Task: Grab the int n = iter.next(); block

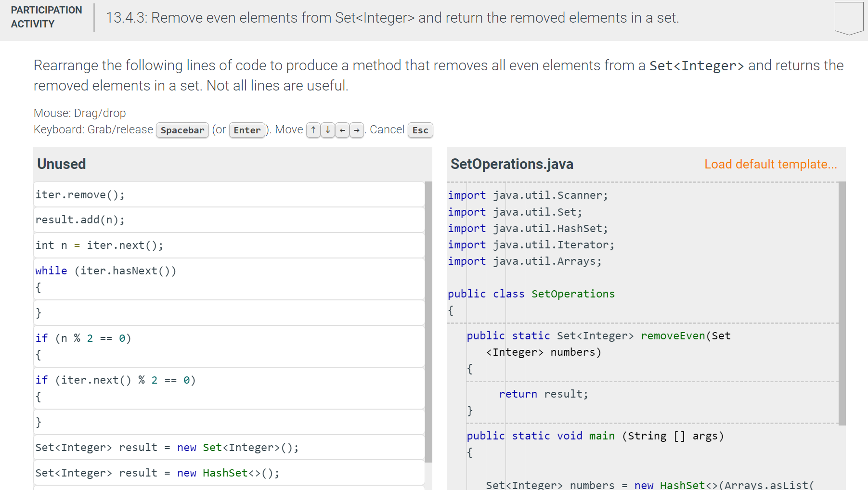Action: click(x=229, y=245)
